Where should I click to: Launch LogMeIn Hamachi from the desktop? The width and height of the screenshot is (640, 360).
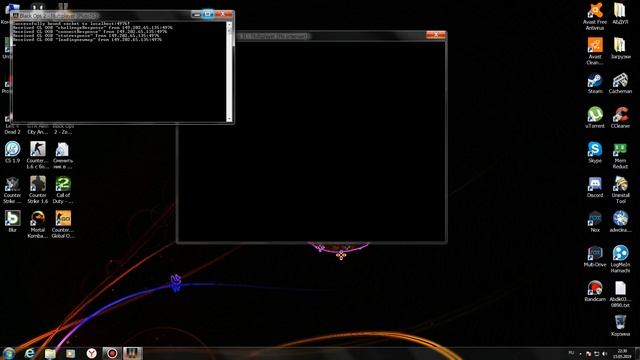(620, 259)
